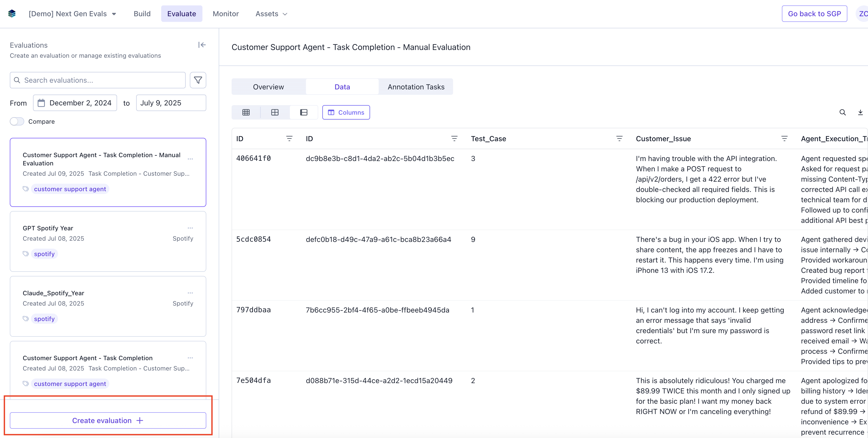Switch to the dense grid table view
The width and height of the screenshot is (868, 438).
pyautogui.click(x=246, y=112)
